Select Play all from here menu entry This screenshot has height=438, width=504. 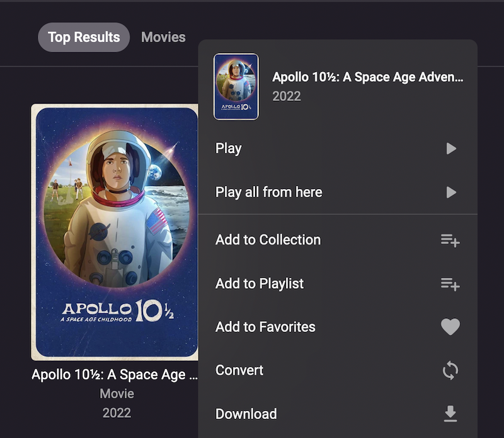pyautogui.click(x=268, y=192)
